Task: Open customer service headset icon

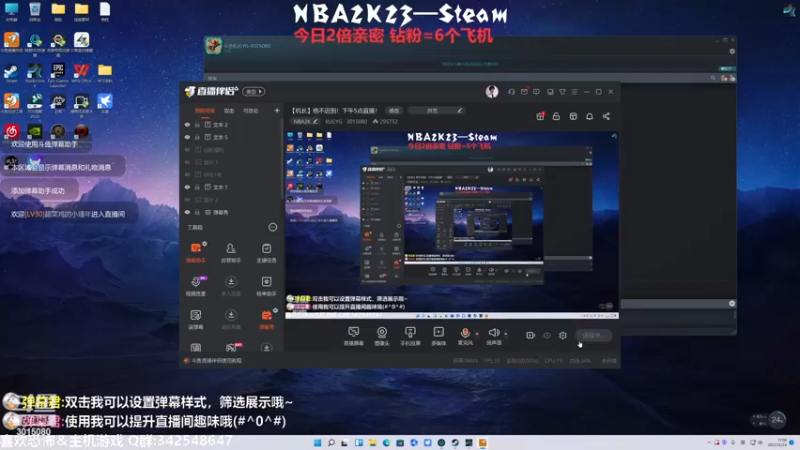Action: 511,92
